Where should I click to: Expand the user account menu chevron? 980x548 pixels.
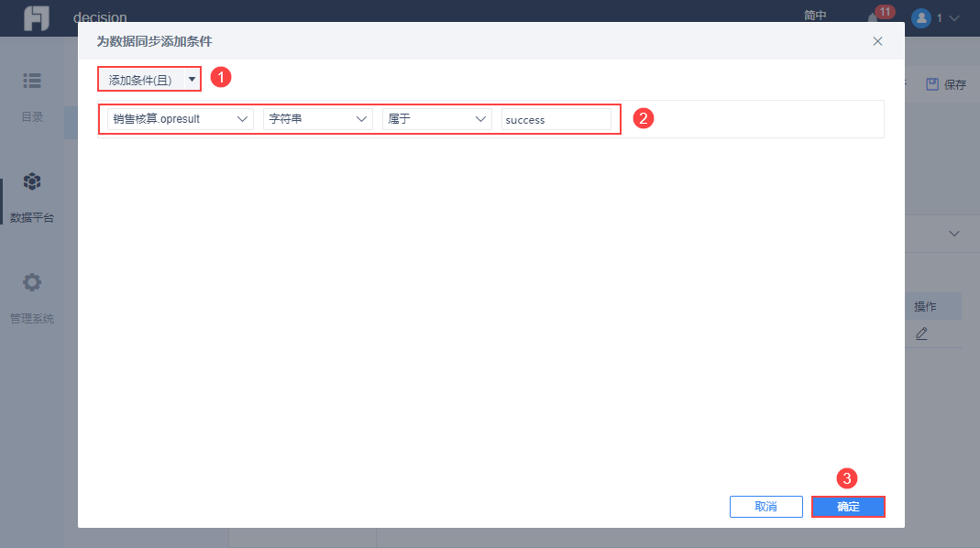(954, 18)
